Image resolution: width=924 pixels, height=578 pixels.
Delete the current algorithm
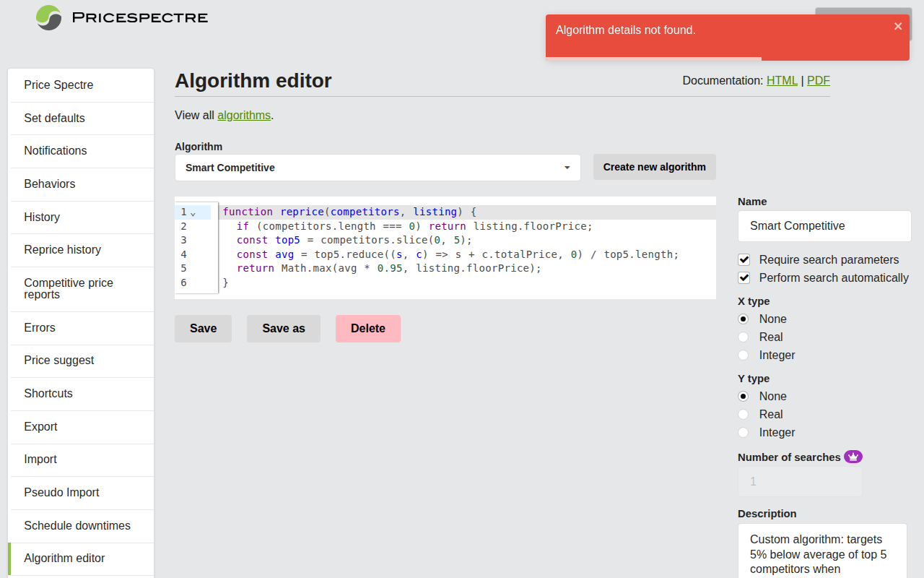(367, 328)
